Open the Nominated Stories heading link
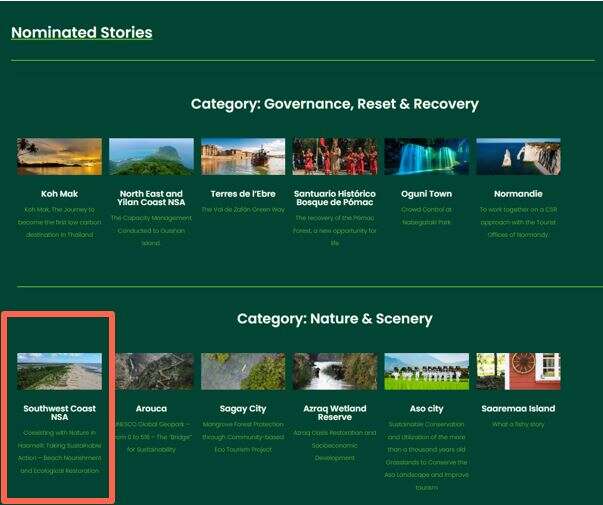The width and height of the screenshot is (603, 505). (x=81, y=32)
